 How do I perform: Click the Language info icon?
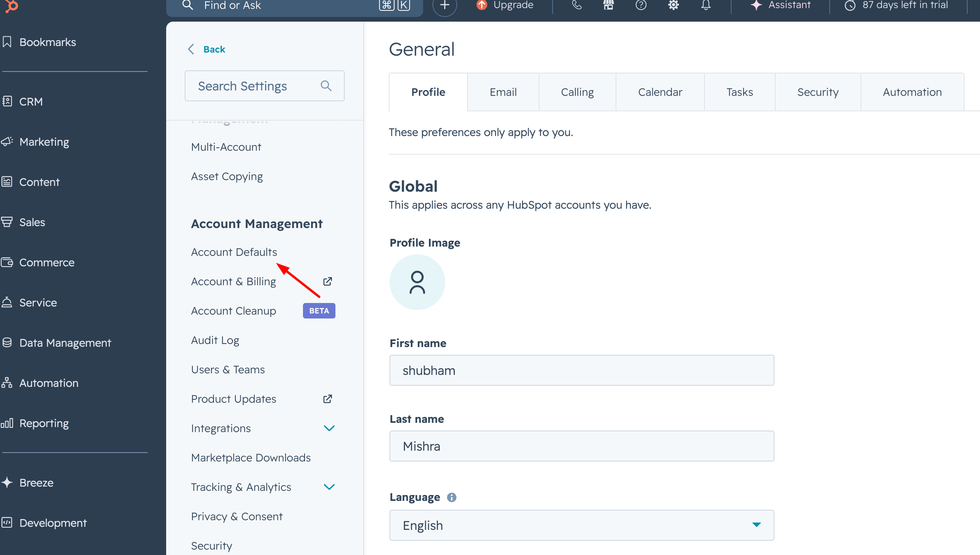tap(451, 497)
